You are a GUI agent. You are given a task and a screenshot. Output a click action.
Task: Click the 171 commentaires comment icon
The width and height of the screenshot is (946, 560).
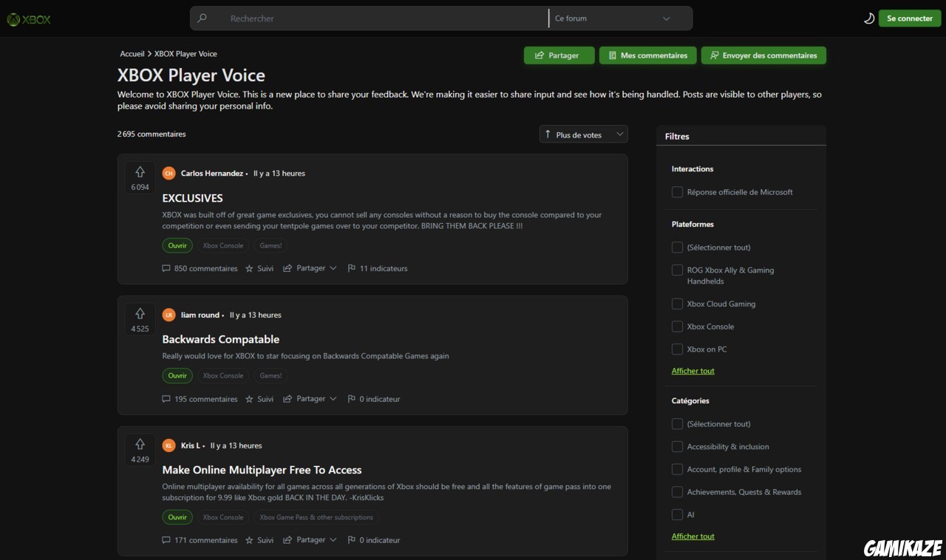(166, 540)
